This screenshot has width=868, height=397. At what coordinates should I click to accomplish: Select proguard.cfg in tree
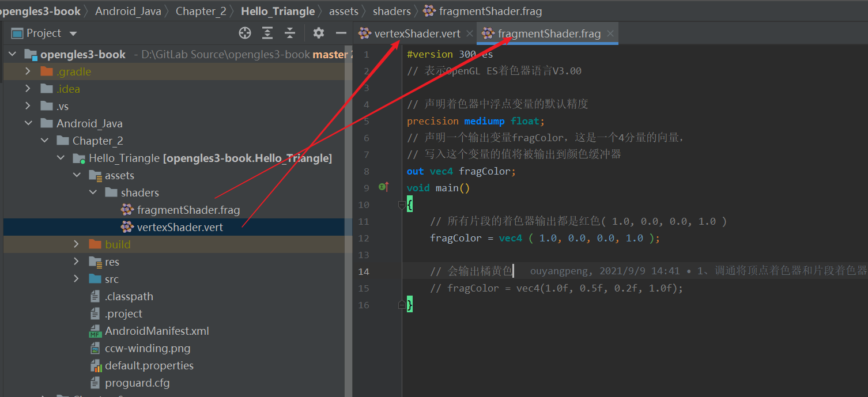point(137,383)
